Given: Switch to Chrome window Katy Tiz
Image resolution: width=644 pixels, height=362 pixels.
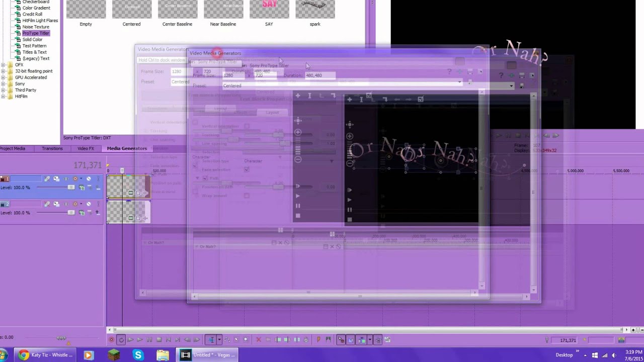Looking at the screenshot, I should pyautogui.click(x=45, y=355).
